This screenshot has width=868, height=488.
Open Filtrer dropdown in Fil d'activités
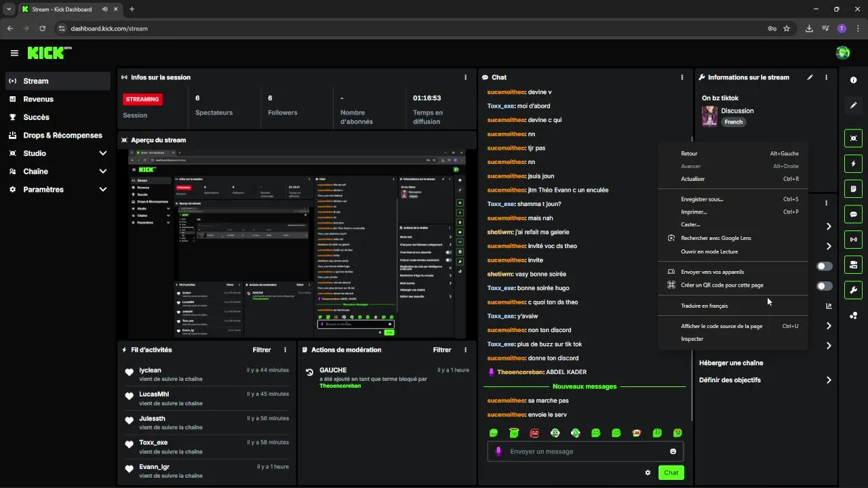coord(262,350)
